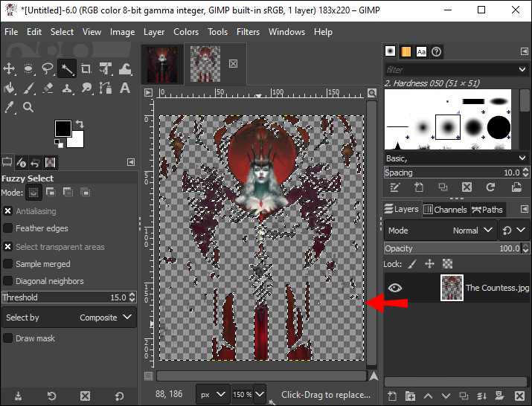Click the foreground black color swatch
532x406 pixels.
pos(63,128)
